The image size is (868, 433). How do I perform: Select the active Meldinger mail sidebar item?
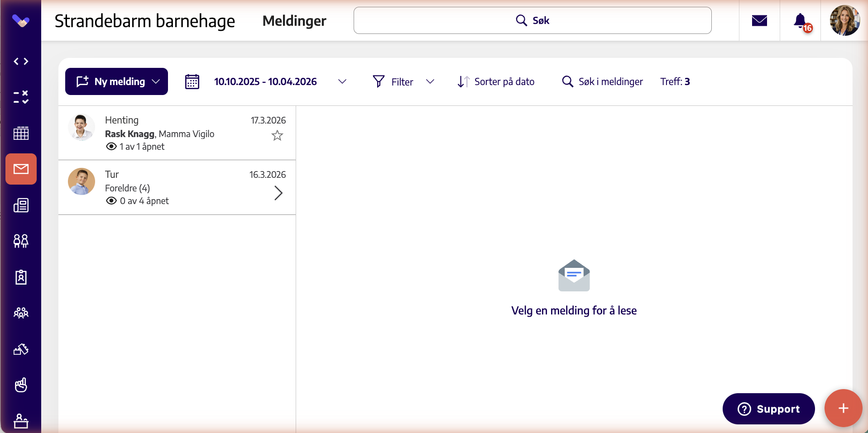coord(21,169)
